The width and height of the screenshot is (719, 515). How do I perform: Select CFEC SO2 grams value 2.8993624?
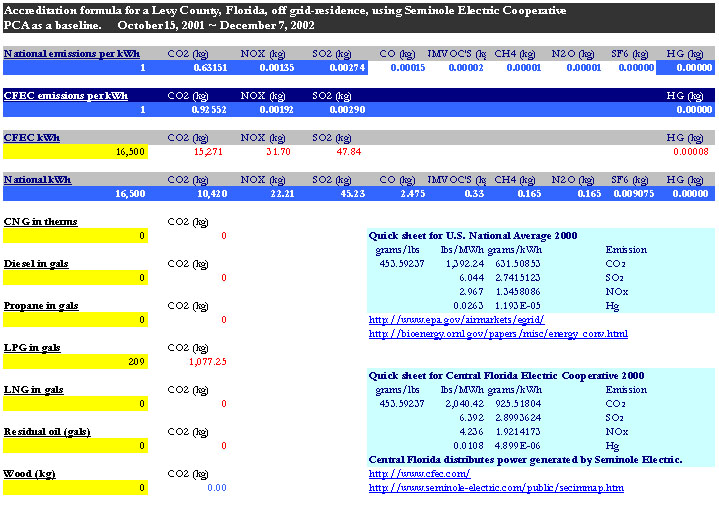tap(518, 418)
